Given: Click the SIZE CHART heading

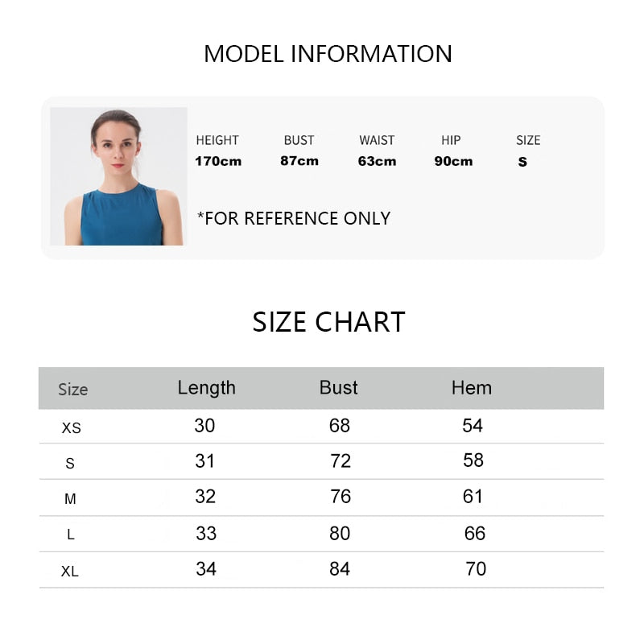Looking at the screenshot, I should point(328,322).
